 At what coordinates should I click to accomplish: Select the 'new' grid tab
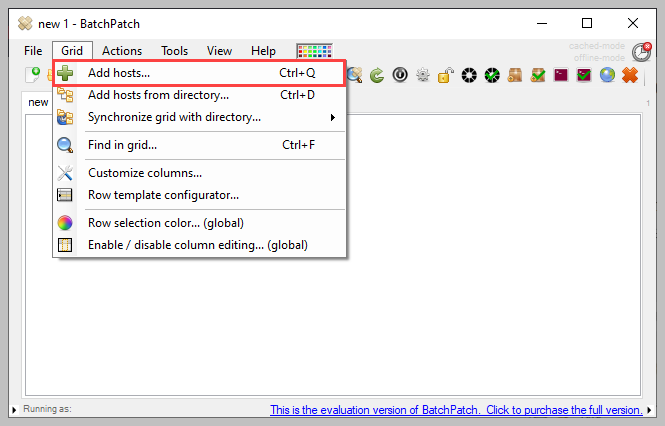pos(37,102)
